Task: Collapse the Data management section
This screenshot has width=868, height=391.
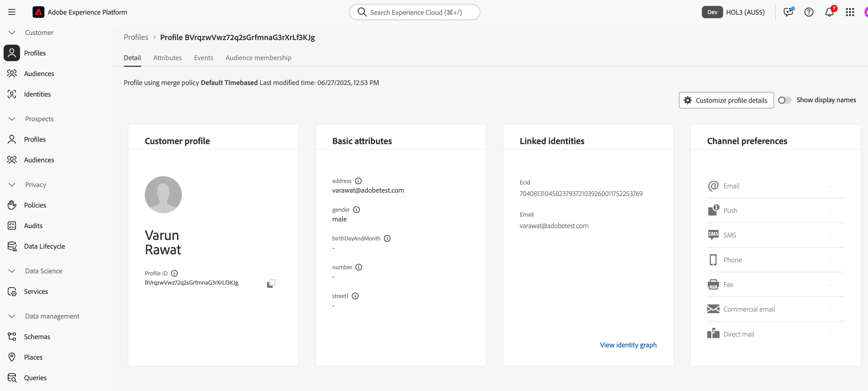Action: (x=12, y=316)
